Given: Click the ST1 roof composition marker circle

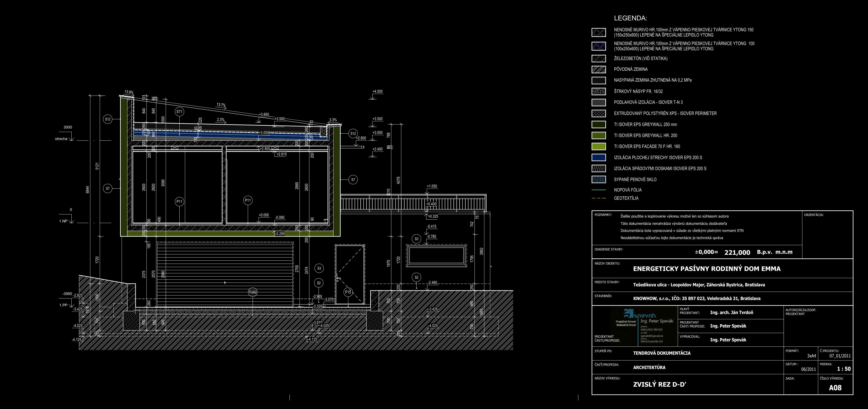Looking at the screenshot, I should [x=179, y=112].
